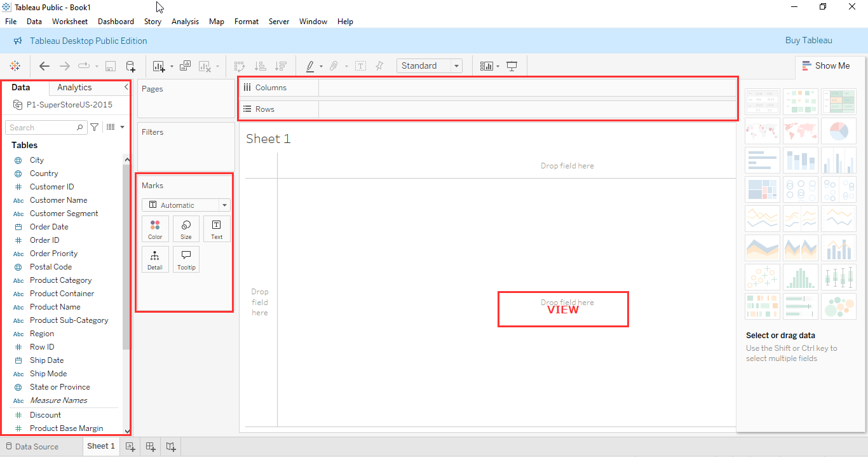
Task: Open the Dashboard menu
Action: click(116, 21)
